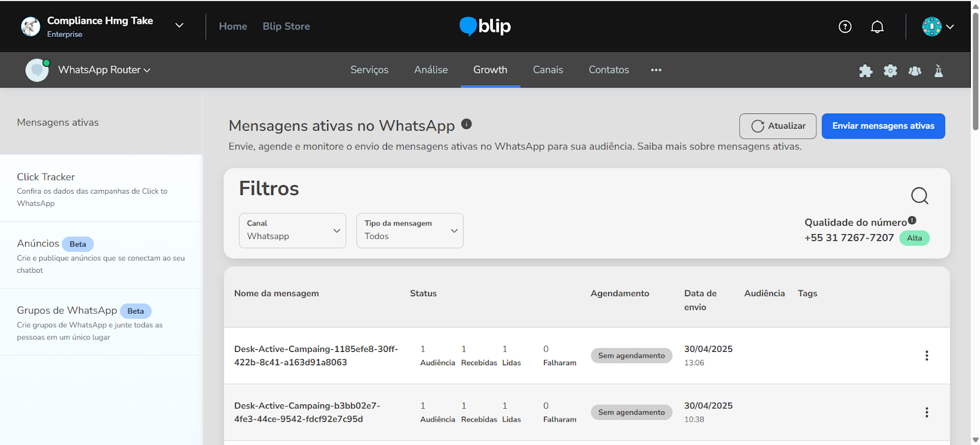
Task: Open the Tipo da mensagem dropdown
Action: click(410, 230)
